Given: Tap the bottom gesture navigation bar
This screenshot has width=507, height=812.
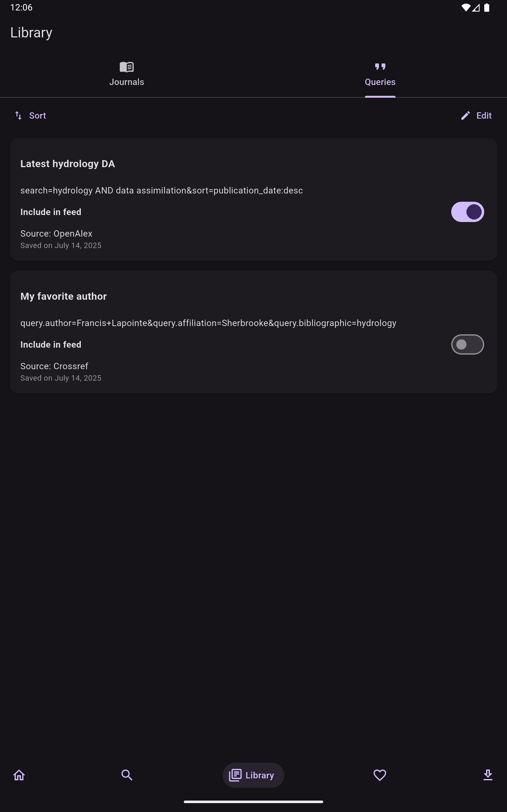Looking at the screenshot, I should (253, 802).
